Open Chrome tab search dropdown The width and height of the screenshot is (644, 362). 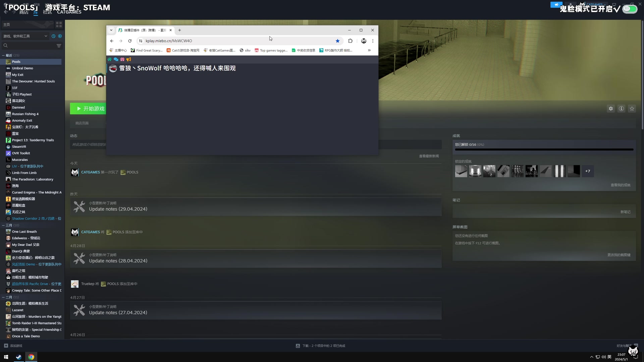pyautogui.click(x=111, y=30)
